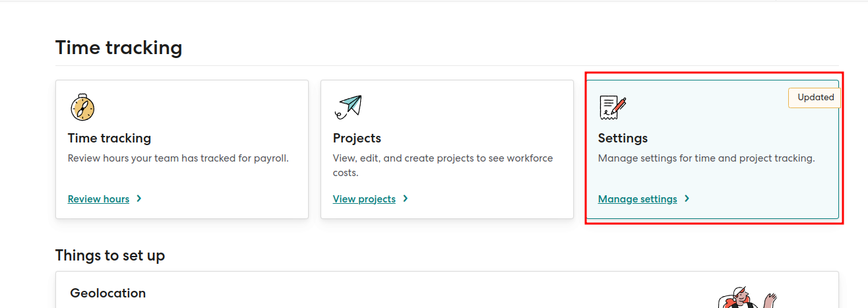The width and height of the screenshot is (868, 308).
Task: Click the Time tracking page heading
Action: [119, 48]
